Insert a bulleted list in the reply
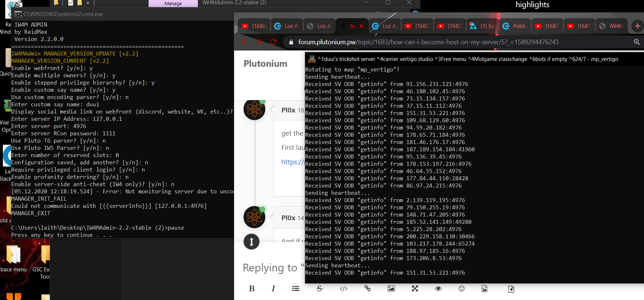 [x=296, y=288]
